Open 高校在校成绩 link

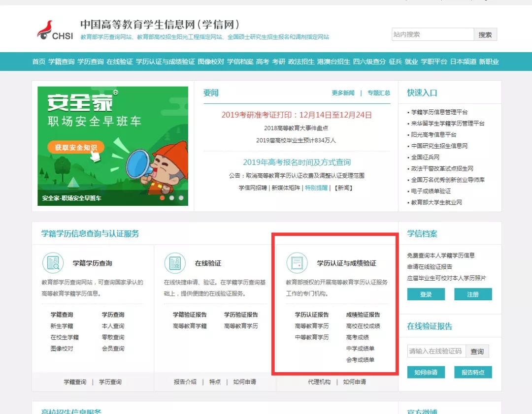(x=363, y=326)
